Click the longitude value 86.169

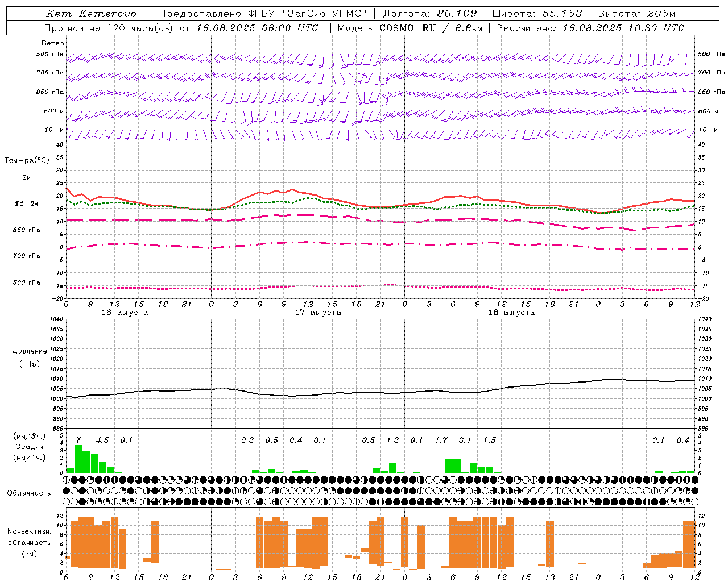[457, 14]
